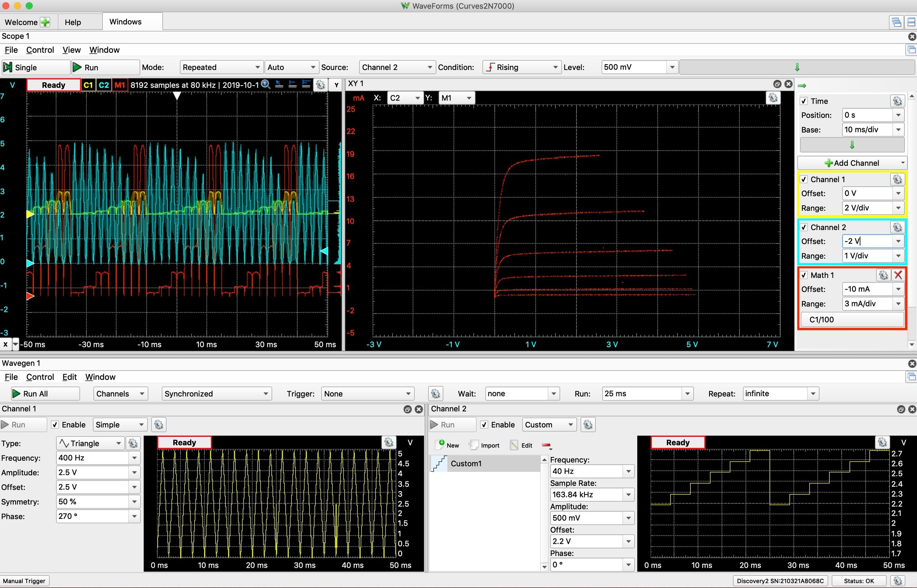Edit the Custom1 waveform
This screenshot has height=588, width=917.
[x=520, y=445]
